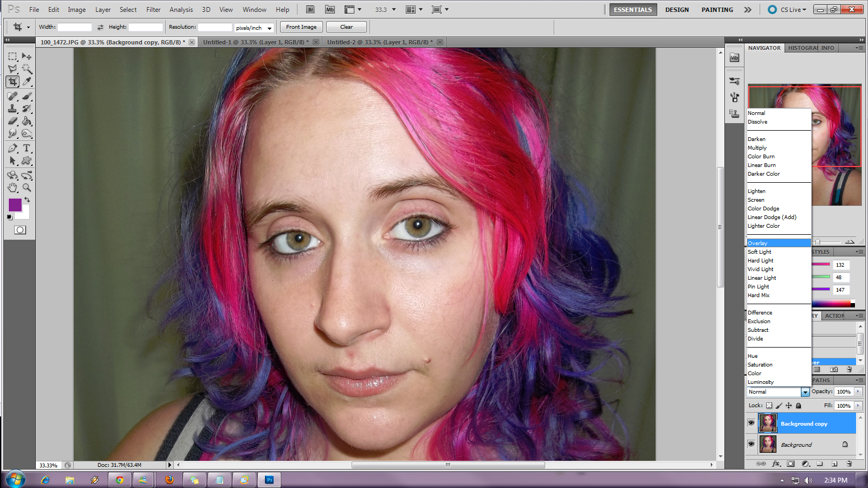
Task: Toggle visibility of the Background layer
Action: coord(751,444)
